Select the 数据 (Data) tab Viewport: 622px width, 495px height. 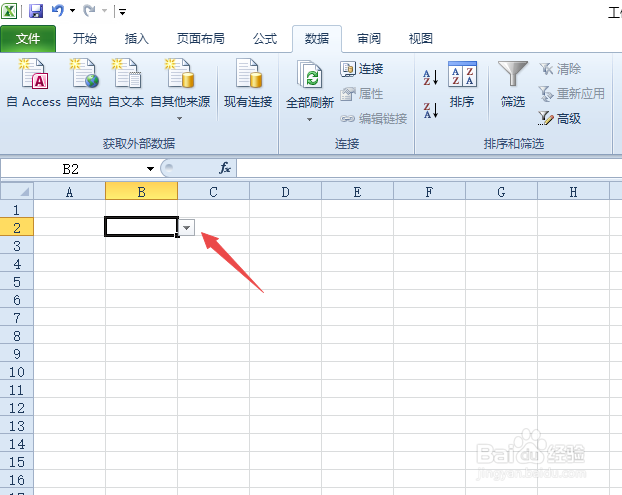[317, 38]
